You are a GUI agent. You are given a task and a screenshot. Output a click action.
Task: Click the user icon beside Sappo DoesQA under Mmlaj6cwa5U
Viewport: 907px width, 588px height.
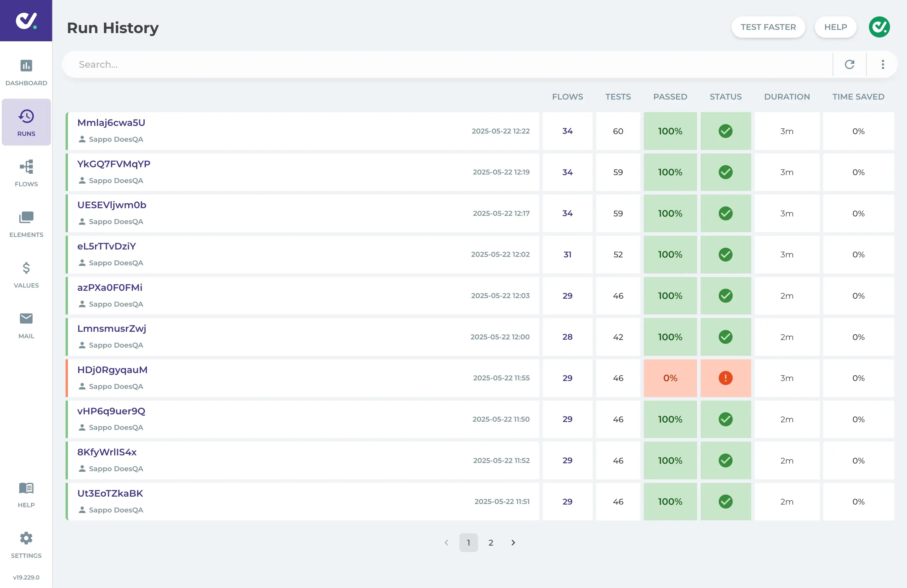[x=82, y=139]
